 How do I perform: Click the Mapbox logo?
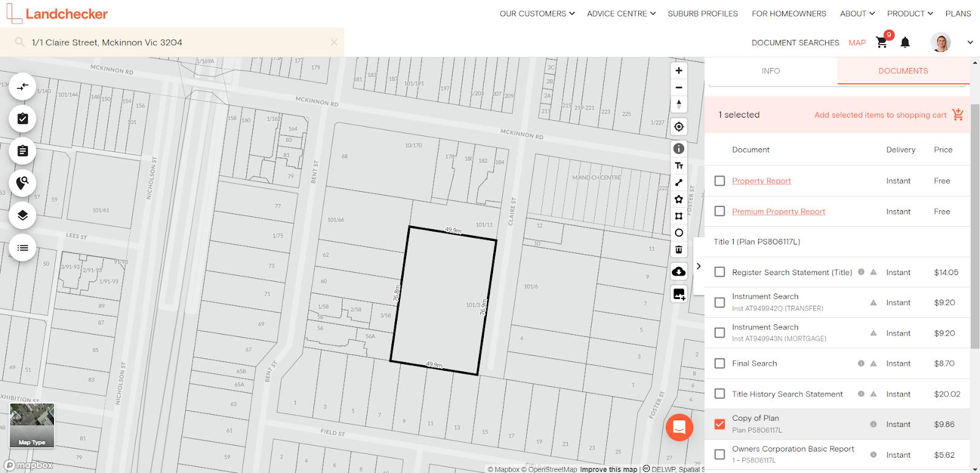click(29, 465)
